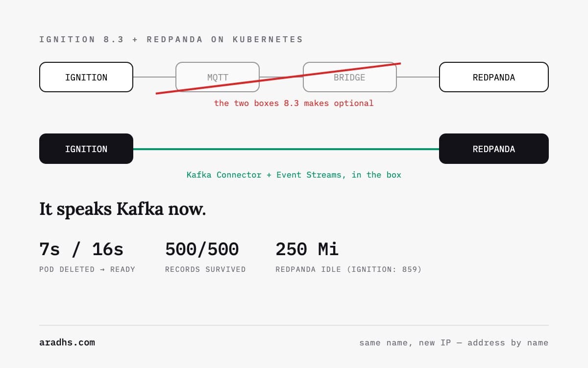The image size is (588, 368).
Task: Click the "REDPANDA IDLE (IGNITION: 859)" label
Action: tap(348, 269)
